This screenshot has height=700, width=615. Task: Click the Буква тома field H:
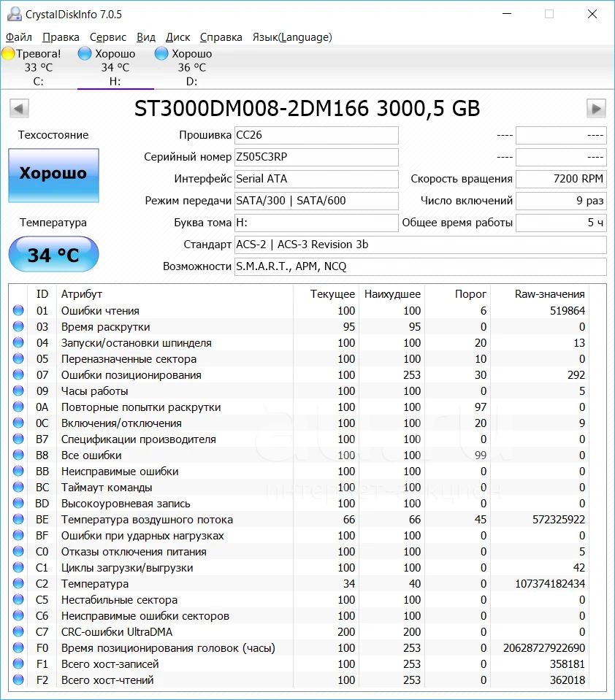point(316,223)
